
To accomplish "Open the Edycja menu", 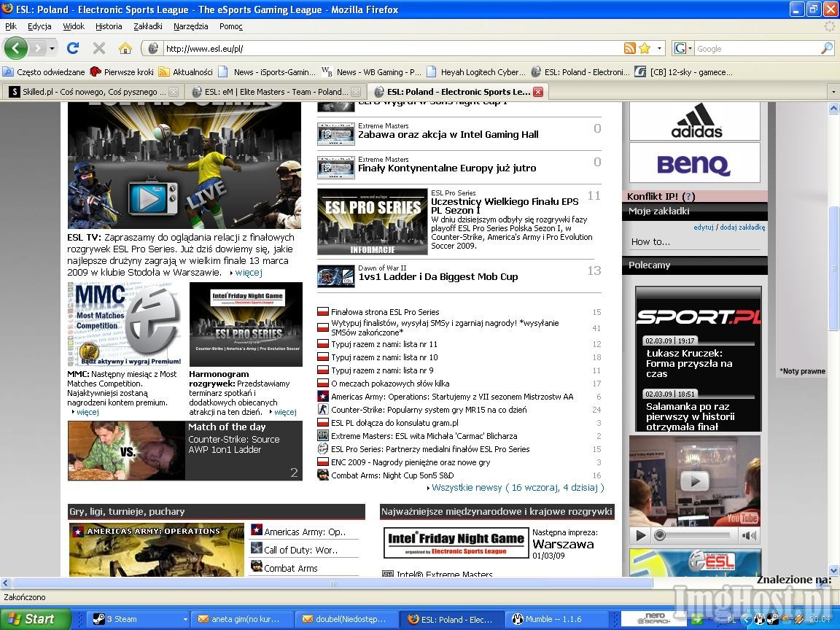I will (39, 26).
